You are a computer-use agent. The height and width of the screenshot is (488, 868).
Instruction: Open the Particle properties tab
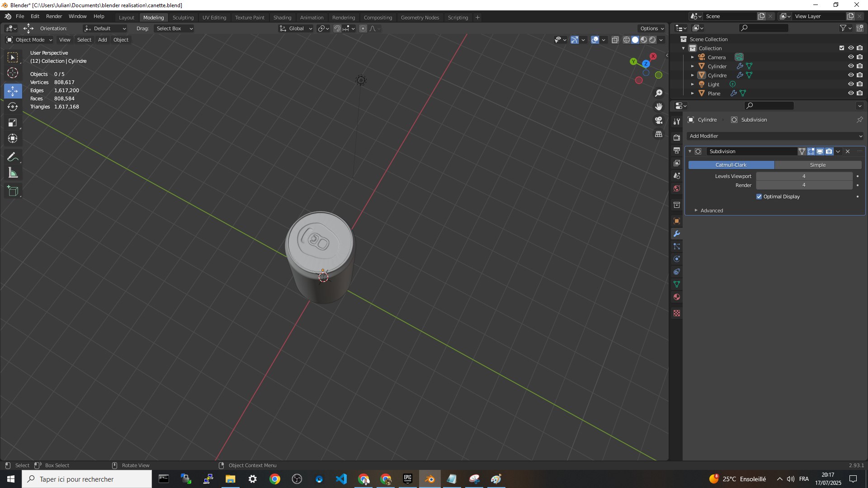point(677,246)
